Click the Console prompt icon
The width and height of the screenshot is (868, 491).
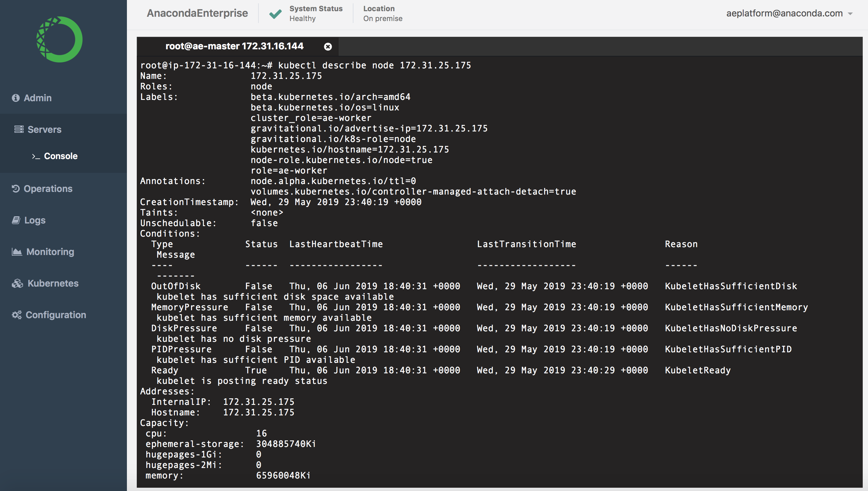coord(36,156)
